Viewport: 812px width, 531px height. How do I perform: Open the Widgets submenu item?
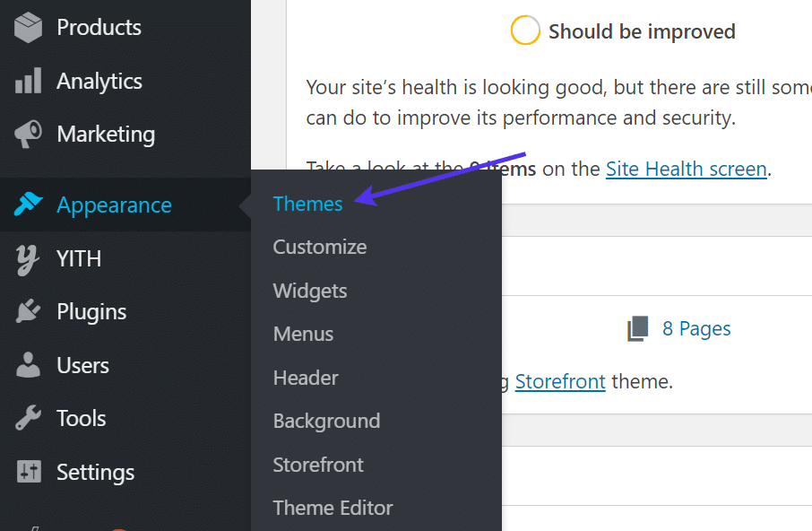click(310, 292)
